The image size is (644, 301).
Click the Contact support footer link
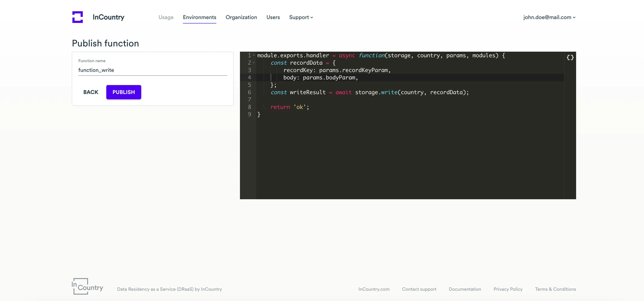pos(419,289)
